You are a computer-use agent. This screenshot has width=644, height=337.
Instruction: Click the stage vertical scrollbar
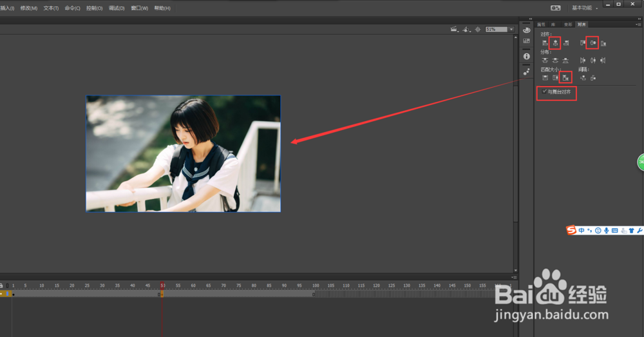click(x=516, y=154)
